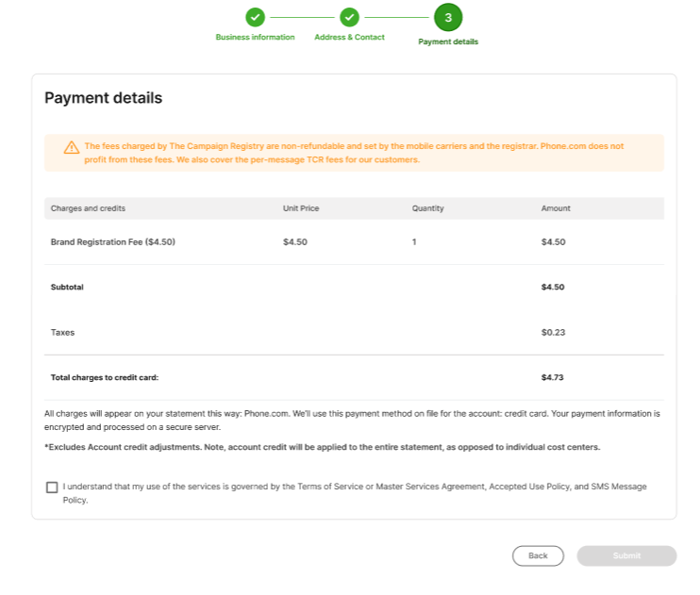Click the step 3 number circle
The image size is (700, 595).
coord(448,17)
